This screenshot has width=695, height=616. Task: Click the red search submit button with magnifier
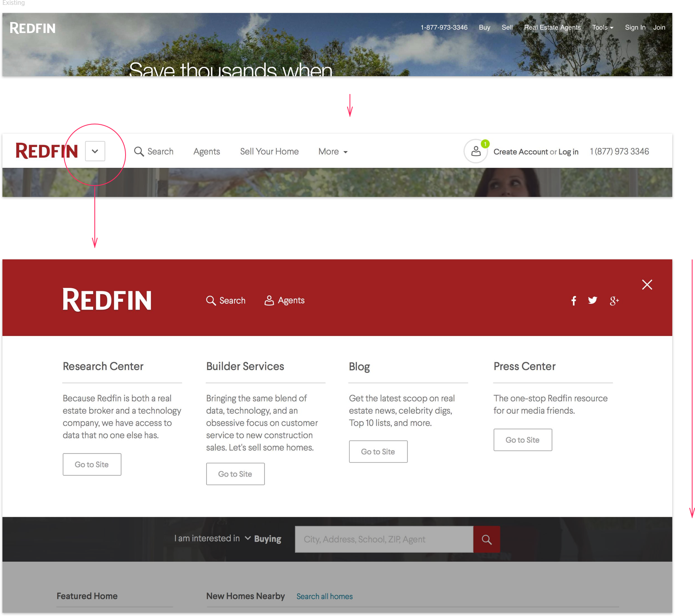point(487,539)
